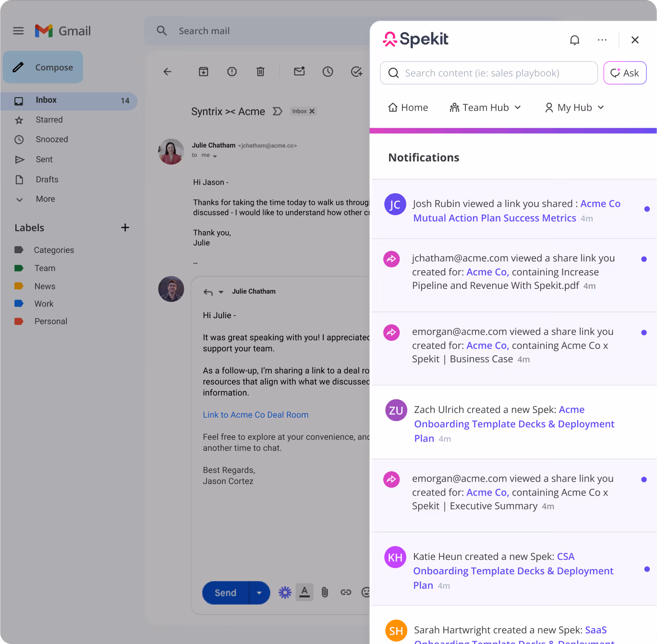The width and height of the screenshot is (657, 644).
Task: Open CSA Onboarding Template Decks & Deployment Plan
Action: [513, 571]
